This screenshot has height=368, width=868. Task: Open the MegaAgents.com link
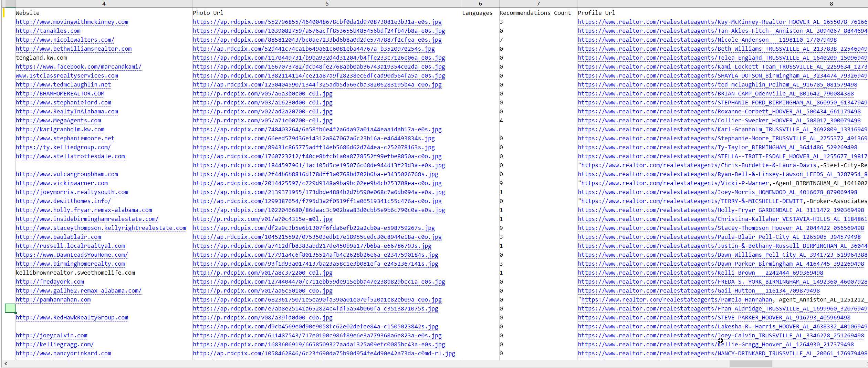coord(59,120)
